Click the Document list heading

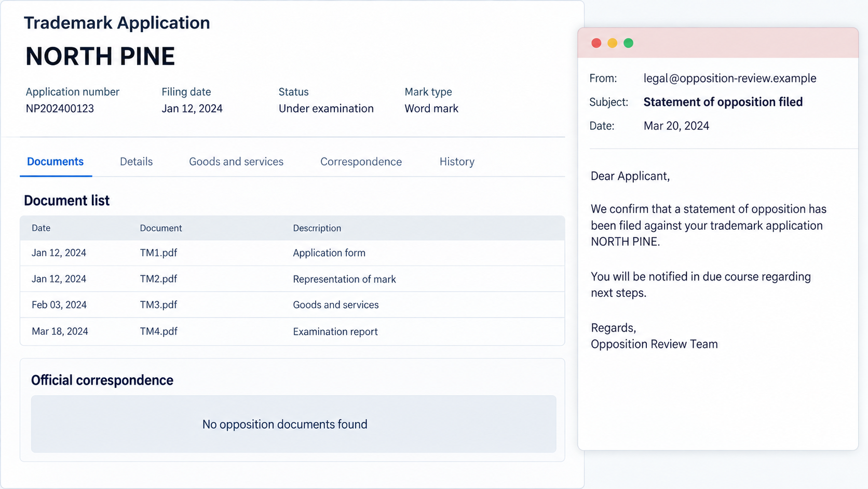point(66,201)
